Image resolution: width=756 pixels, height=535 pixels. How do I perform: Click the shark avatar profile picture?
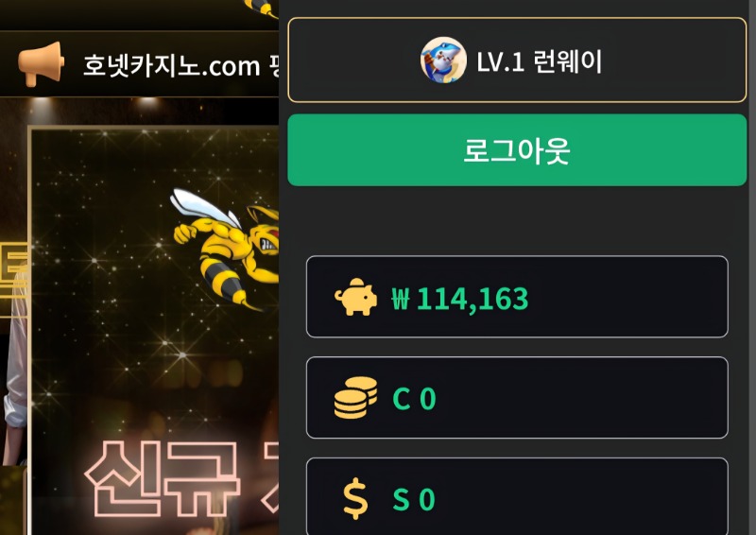pyautogui.click(x=443, y=60)
